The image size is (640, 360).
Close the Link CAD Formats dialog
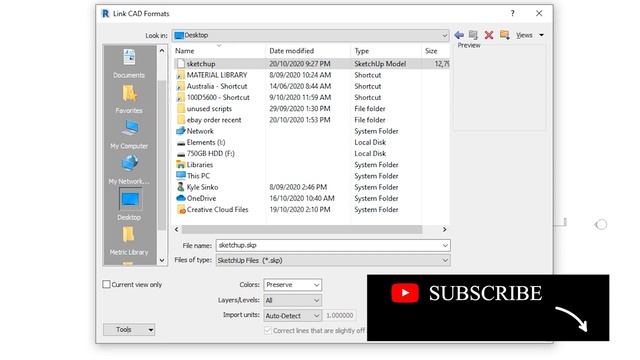539,13
